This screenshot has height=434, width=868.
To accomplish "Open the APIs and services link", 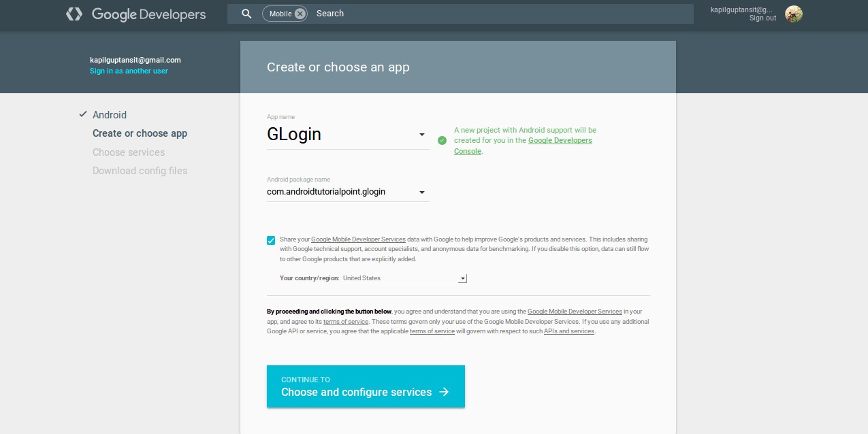I will tap(569, 331).
